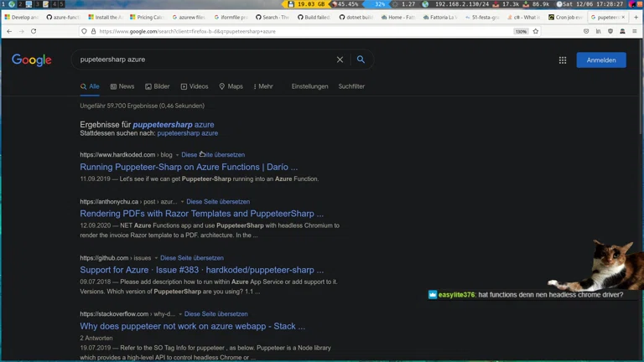Open the account avatar icon in toolbar
Viewport: 644px width, 362px height.
(623, 31)
